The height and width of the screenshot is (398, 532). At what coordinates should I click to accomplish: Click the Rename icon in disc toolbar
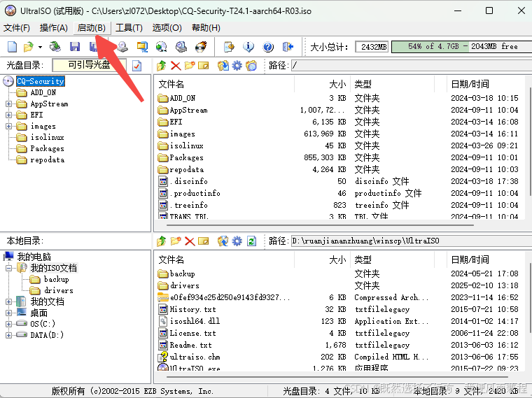(204, 66)
